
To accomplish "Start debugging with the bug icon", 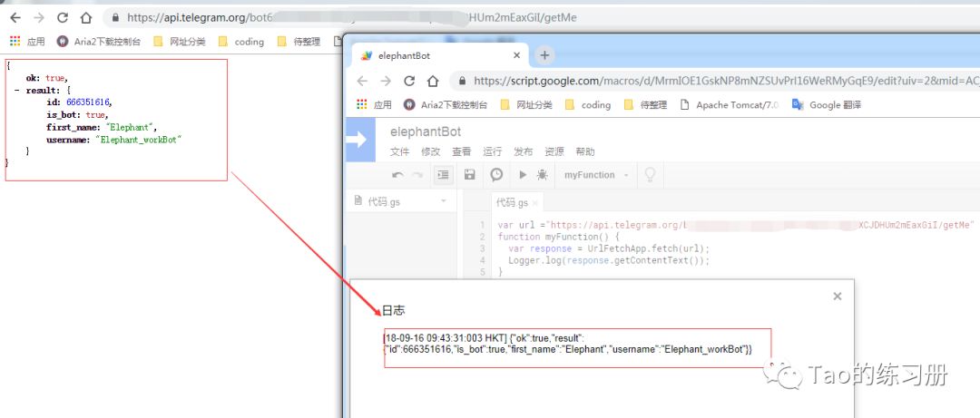I will pos(543,175).
